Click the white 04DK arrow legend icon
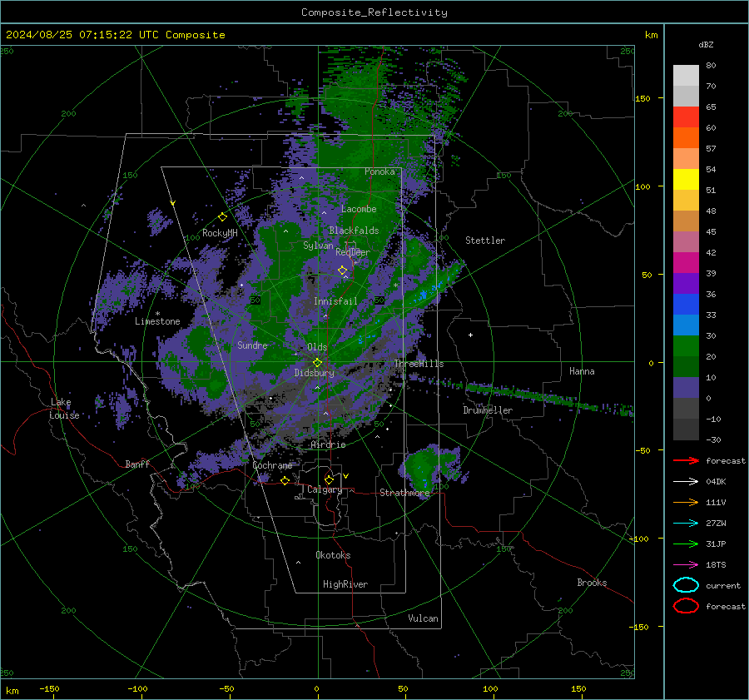The image size is (749, 700). point(686,481)
